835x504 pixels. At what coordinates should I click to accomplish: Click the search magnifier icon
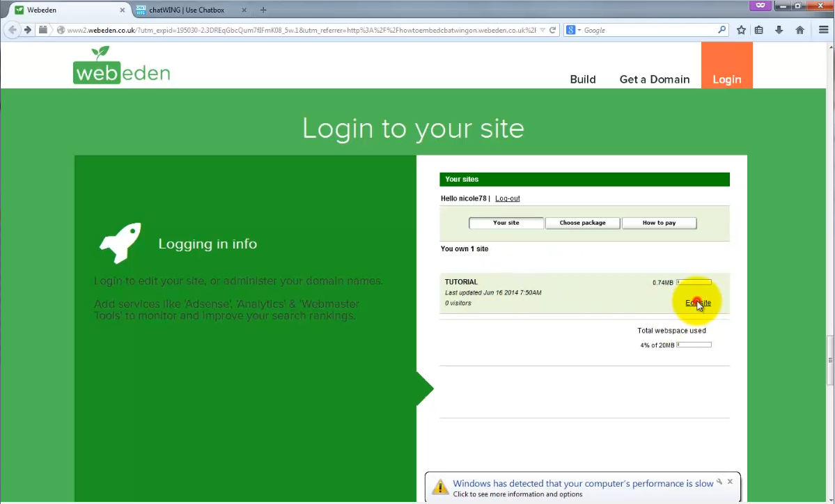721,30
